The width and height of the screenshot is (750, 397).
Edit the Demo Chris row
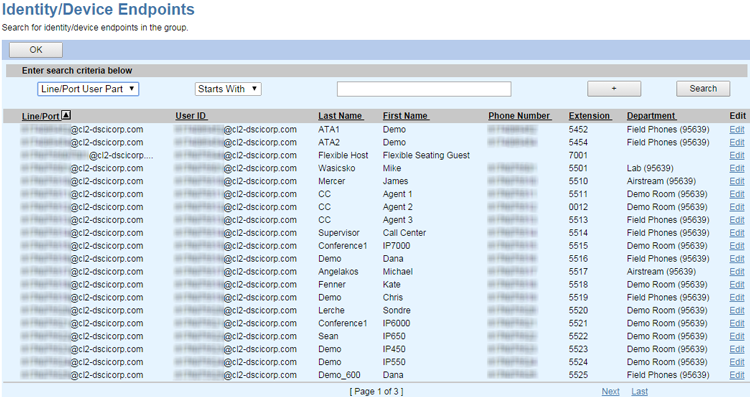point(737,298)
